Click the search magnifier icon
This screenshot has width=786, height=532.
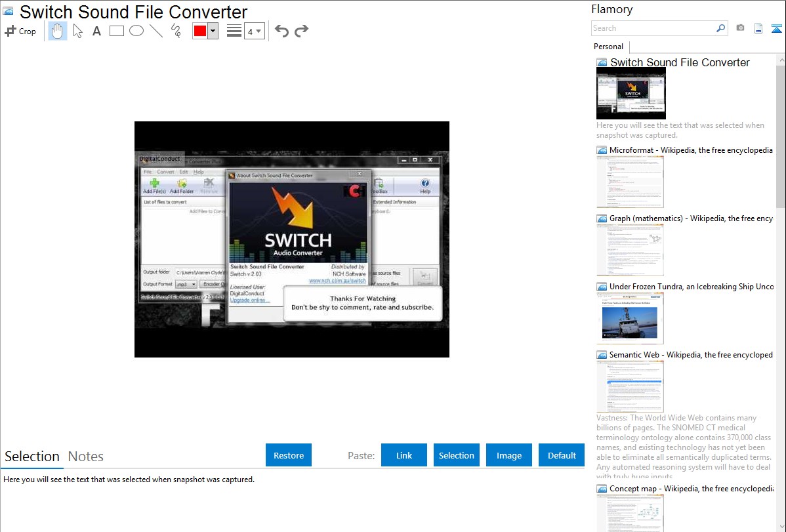tap(720, 28)
